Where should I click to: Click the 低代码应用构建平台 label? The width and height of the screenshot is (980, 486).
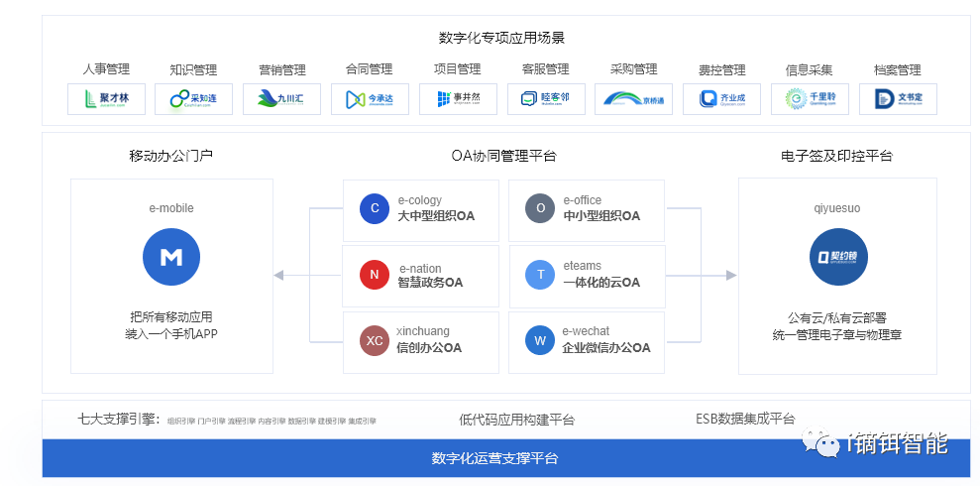pyautogui.click(x=515, y=420)
